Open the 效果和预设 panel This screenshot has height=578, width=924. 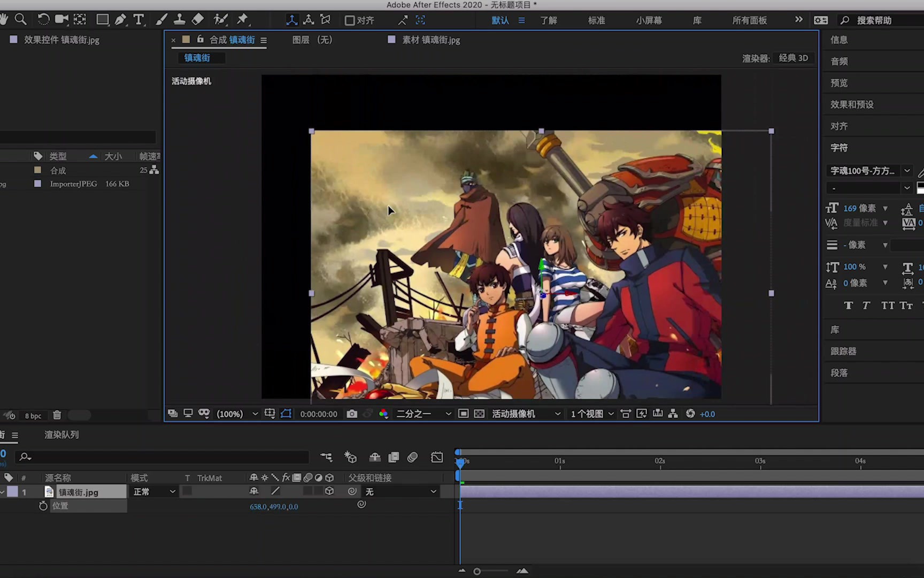[852, 104]
